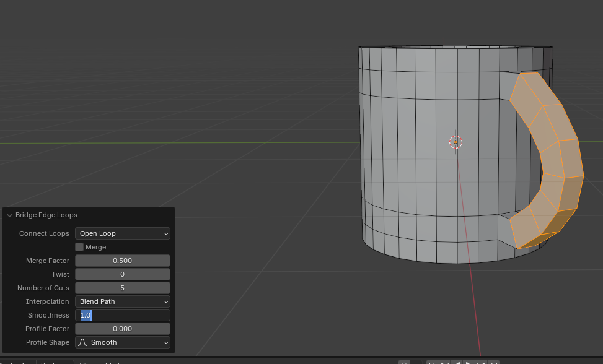This screenshot has width=603, height=364.
Task: Click the Merge Factor value field
Action: point(122,261)
